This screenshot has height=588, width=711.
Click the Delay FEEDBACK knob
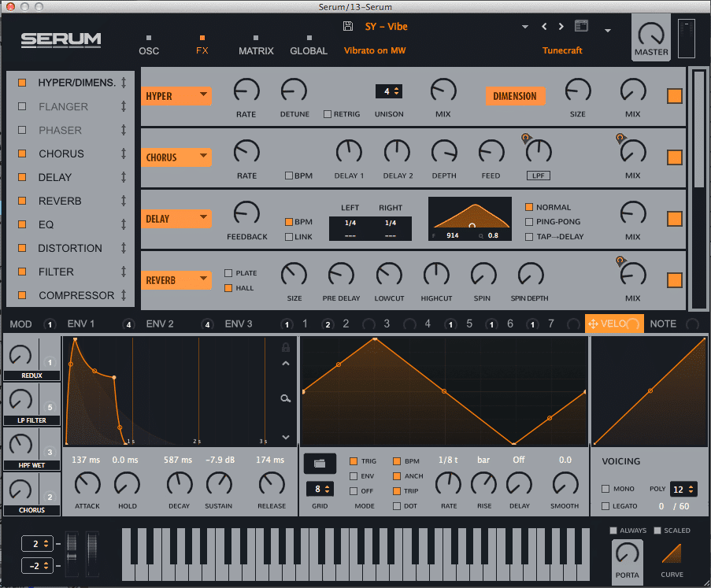click(246, 213)
